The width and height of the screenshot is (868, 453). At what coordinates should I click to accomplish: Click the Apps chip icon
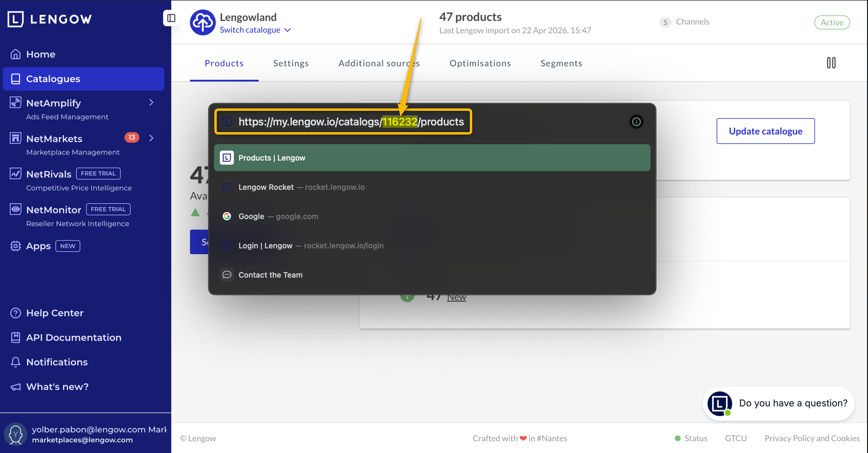pyautogui.click(x=15, y=246)
